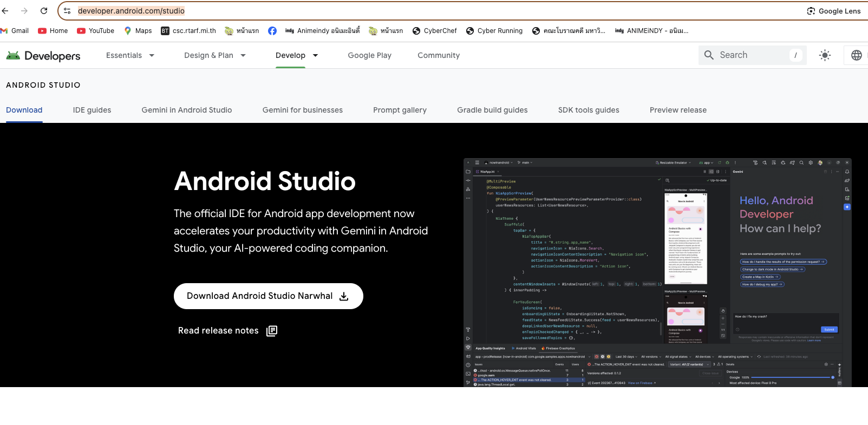Image resolution: width=868 pixels, height=425 pixels.
Task: Toggle the light/dark theme button
Action: (x=825, y=55)
